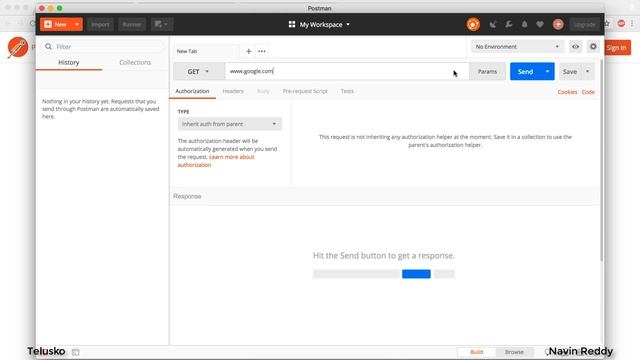Open the GET method dropdown
The height and width of the screenshot is (360, 640).
click(x=198, y=71)
